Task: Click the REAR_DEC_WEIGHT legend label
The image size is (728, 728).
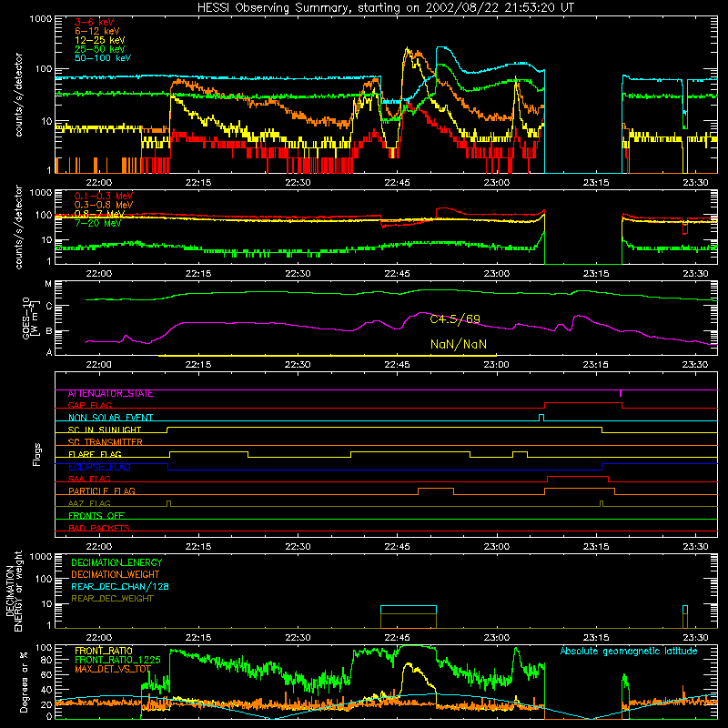Action: click(x=112, y=599)
